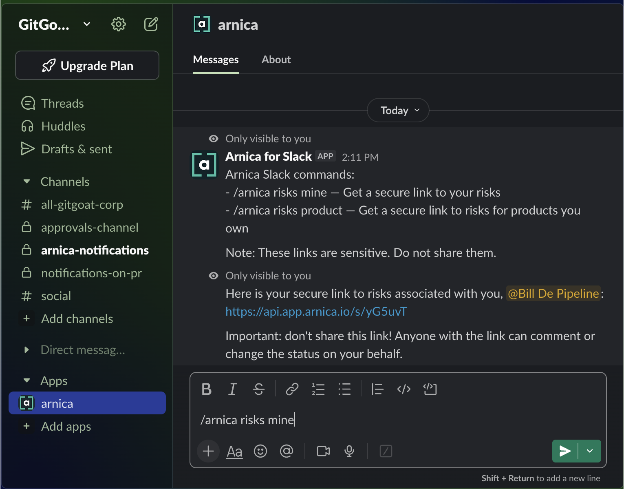The height and width of the screenshot is (490, 624).
Task: Collapse the Channels section
Action: (27, 182)
